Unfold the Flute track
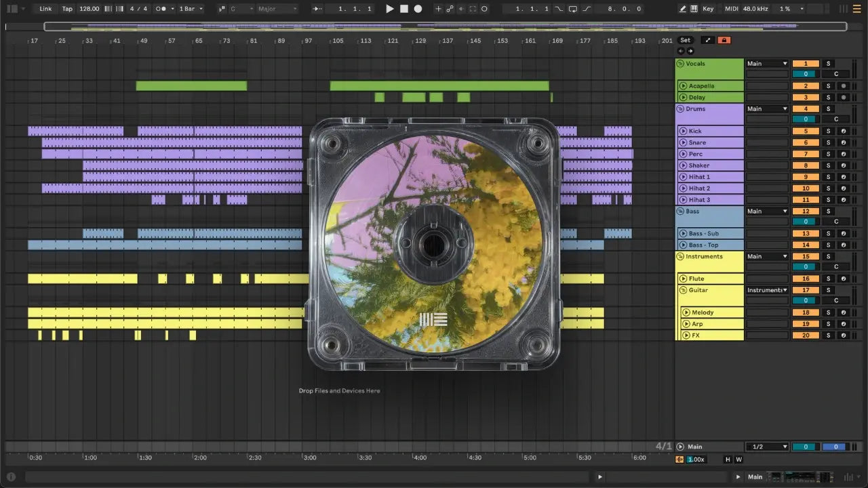Screen dimensions: 868x488 click(x=684, y=279)
